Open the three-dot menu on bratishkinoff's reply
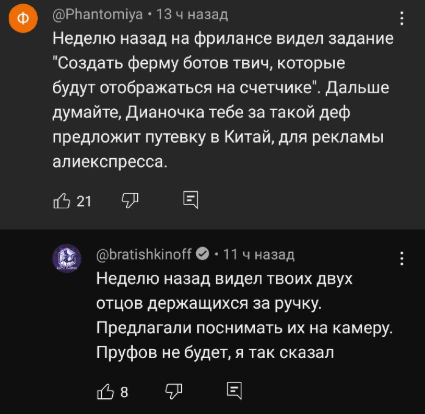The height and width of the screenshot is (414, 425). tap(402, 258)
